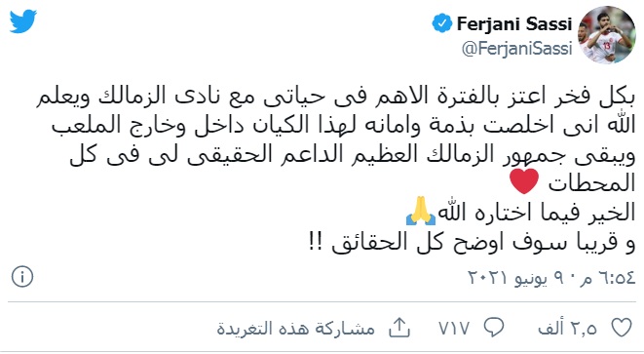This screenshot has height=354, width=644.
Task: Click the ٢٫٥ ألف likes count
Action: (567, 328)
